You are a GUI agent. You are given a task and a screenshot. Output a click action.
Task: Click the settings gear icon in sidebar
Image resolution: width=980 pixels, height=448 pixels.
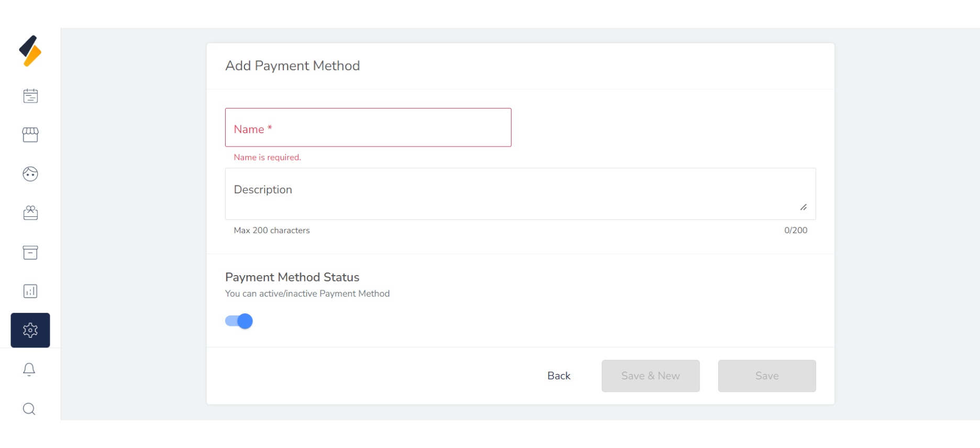tap(30, 330)
